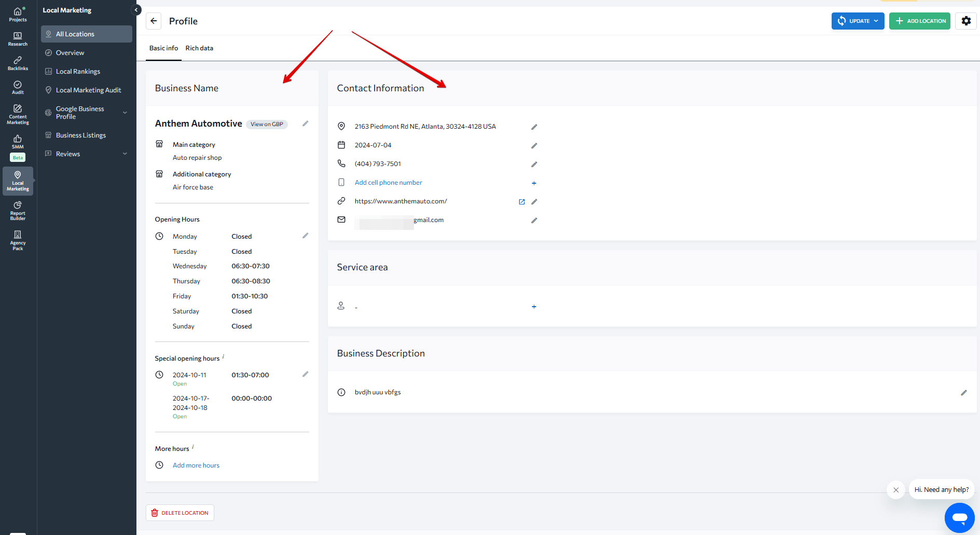Click the Wednesday hours 06:30-07:30
Viewport: 980px width, 535px height.
click(251, 266)
